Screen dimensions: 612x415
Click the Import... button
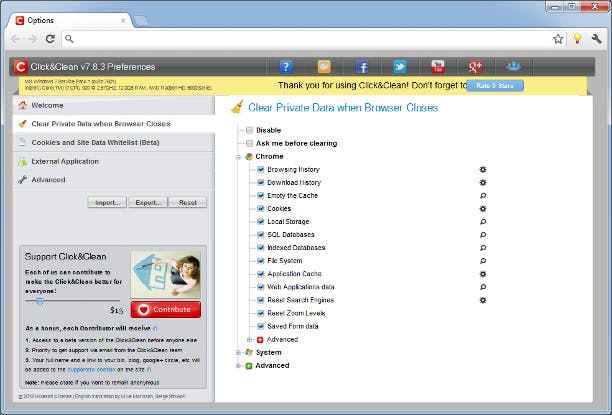click(107, 203)
